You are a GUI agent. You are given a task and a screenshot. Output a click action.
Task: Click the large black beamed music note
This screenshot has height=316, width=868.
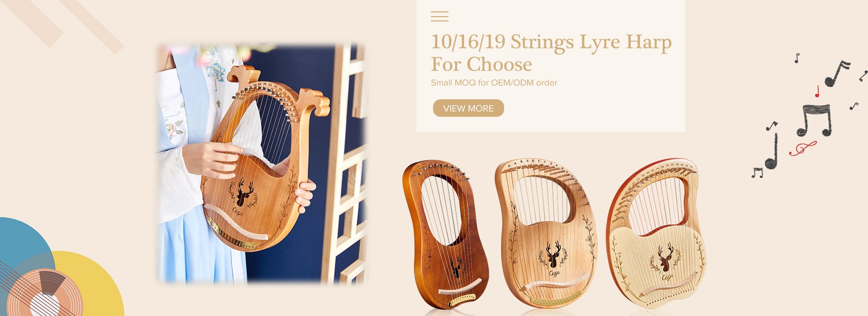814,120
